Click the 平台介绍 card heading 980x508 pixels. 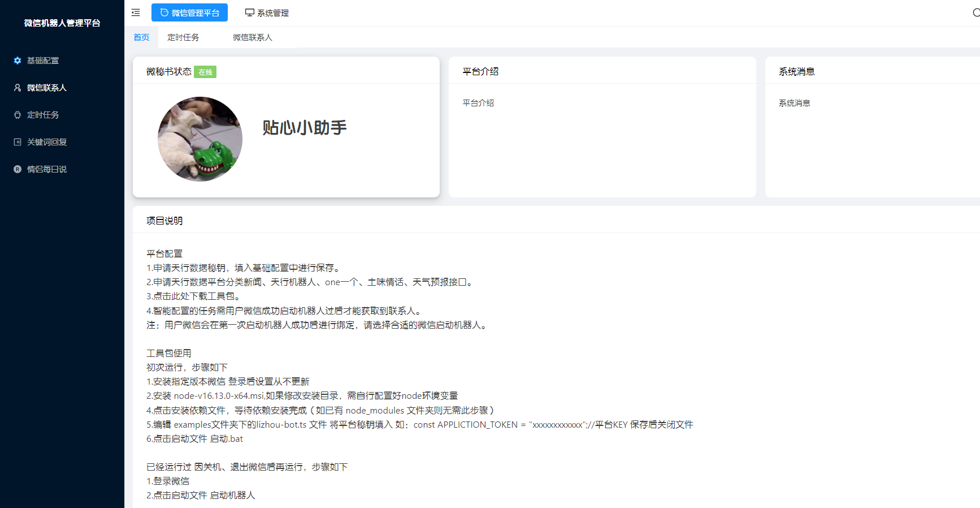coord(480,72)
